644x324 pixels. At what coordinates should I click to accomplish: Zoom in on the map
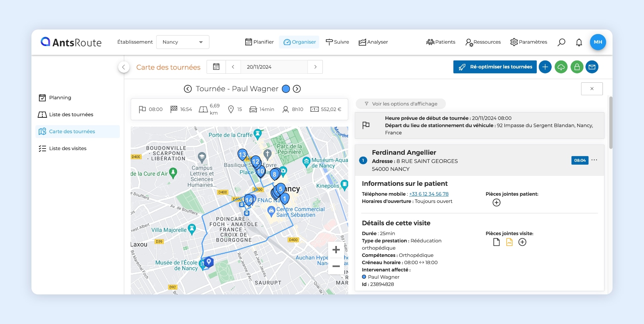pyautogui.click(x=336, y=250)
